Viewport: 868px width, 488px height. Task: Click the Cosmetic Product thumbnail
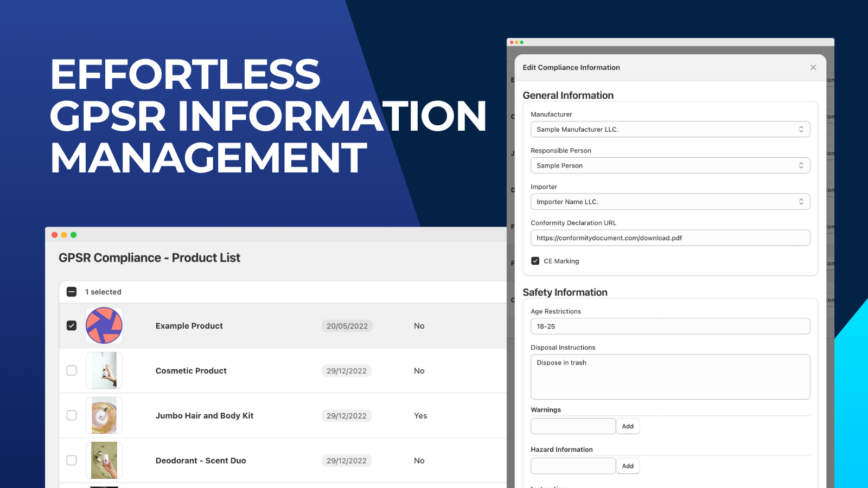click(x=104, y=370)
